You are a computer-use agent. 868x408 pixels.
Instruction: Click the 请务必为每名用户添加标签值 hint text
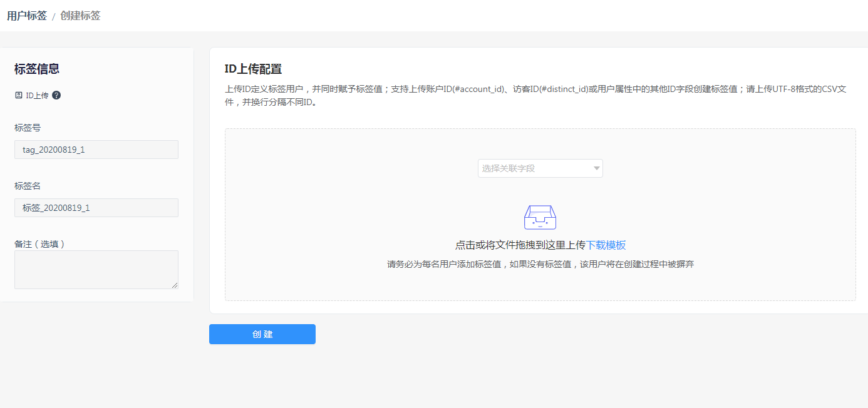click(540, 265)
